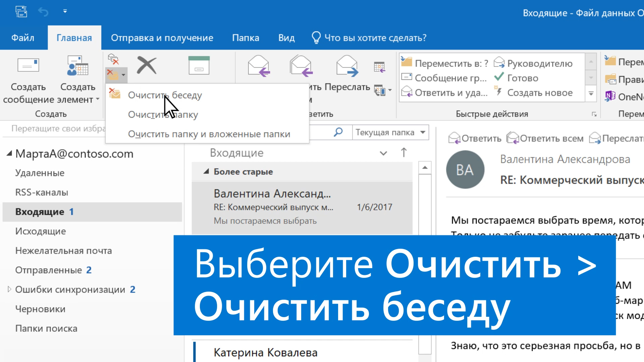
Task: Click quick step Создать новое
Action: [x=533, y=93]
